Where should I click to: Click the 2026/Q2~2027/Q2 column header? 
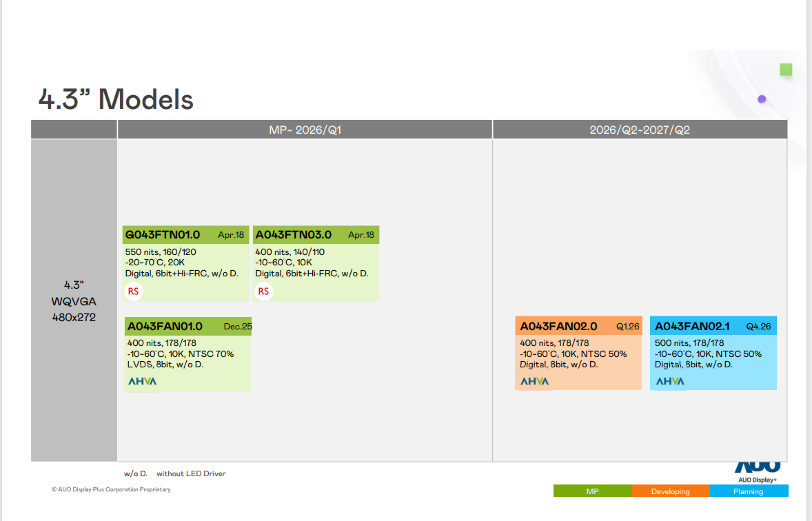click(x=640, y=130)
